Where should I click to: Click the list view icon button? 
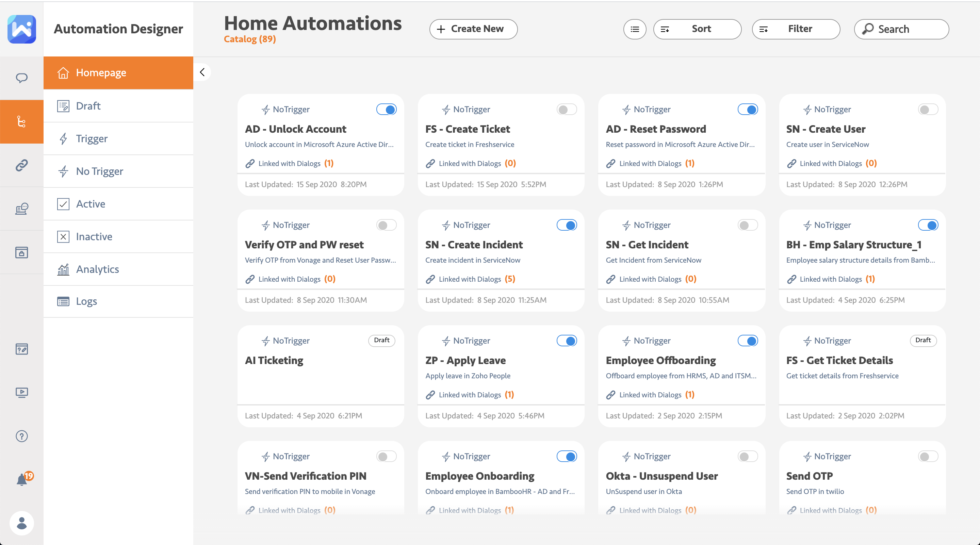635,29
